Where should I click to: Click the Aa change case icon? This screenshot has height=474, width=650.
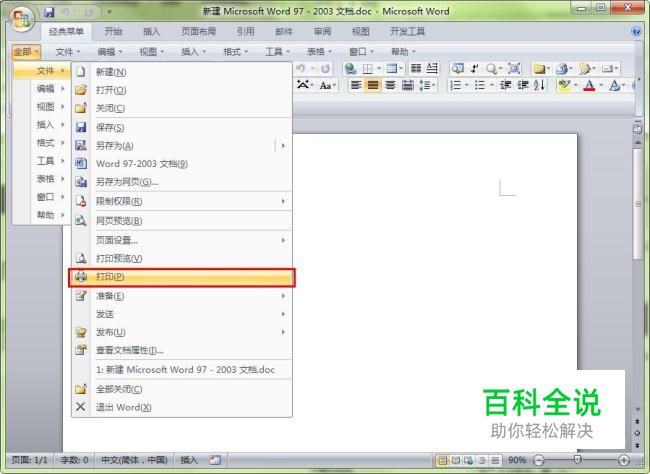point(325,85)
